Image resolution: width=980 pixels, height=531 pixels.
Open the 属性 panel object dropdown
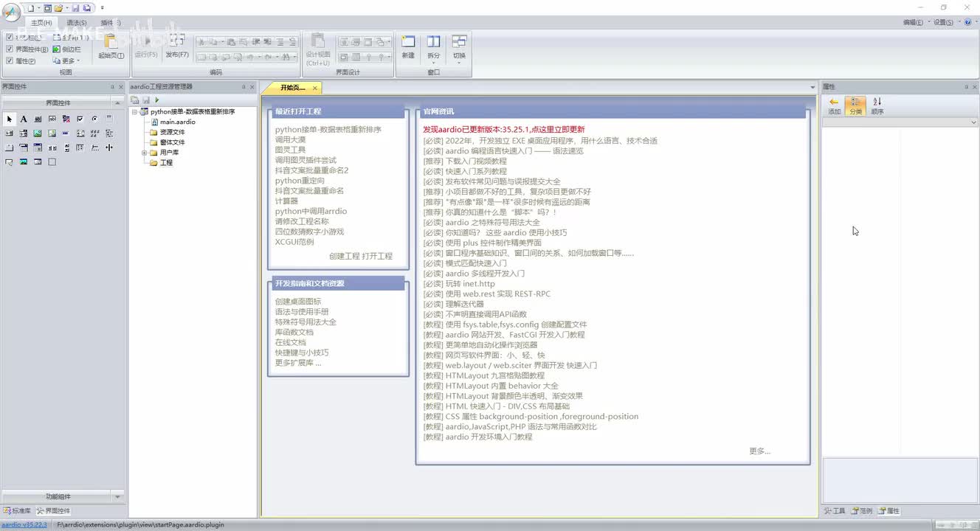(973, 122)
